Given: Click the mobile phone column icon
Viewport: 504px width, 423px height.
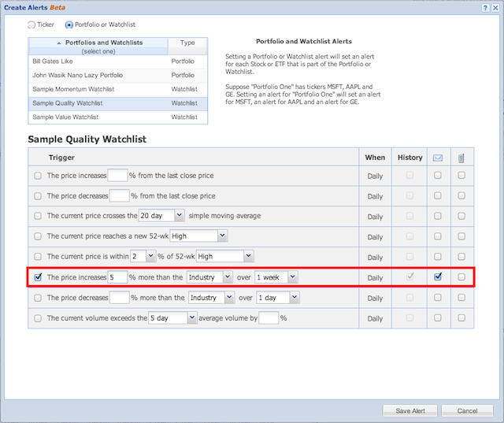Looking at the screenshot, I should [x=461, y=158].
